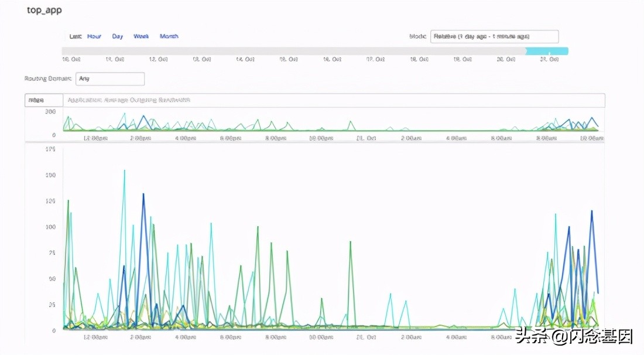Click the last date marker on timeline
644x355 pixels.
[549, 59]
